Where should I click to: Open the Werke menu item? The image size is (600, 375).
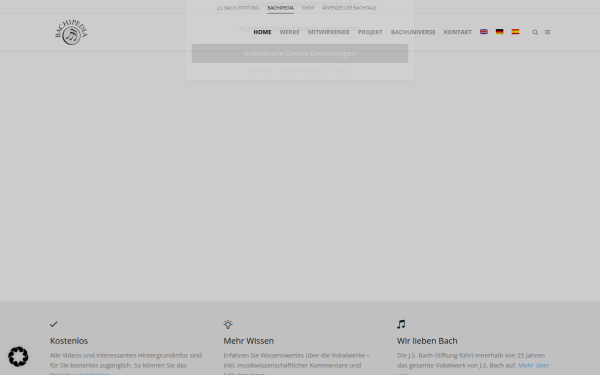[x=289, y=32]
